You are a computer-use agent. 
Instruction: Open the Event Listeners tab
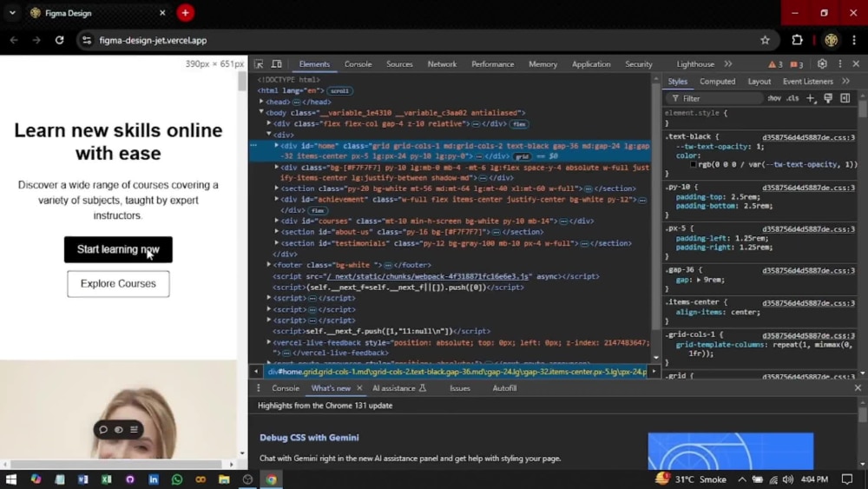pyautogui.click(x=807, y=82)
